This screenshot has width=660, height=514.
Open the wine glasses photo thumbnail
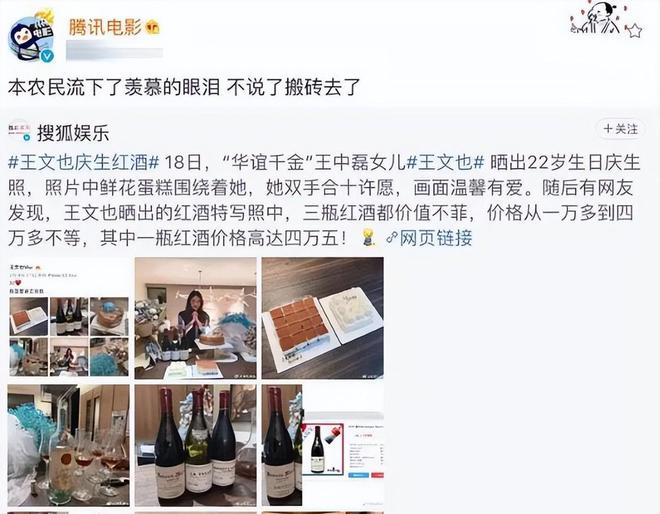pyautogui.click(x=69, y=445)
